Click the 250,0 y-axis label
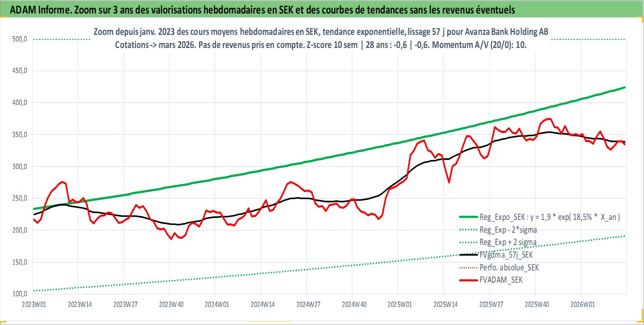This screenshot has height=325, width=644. coord(19,198)
